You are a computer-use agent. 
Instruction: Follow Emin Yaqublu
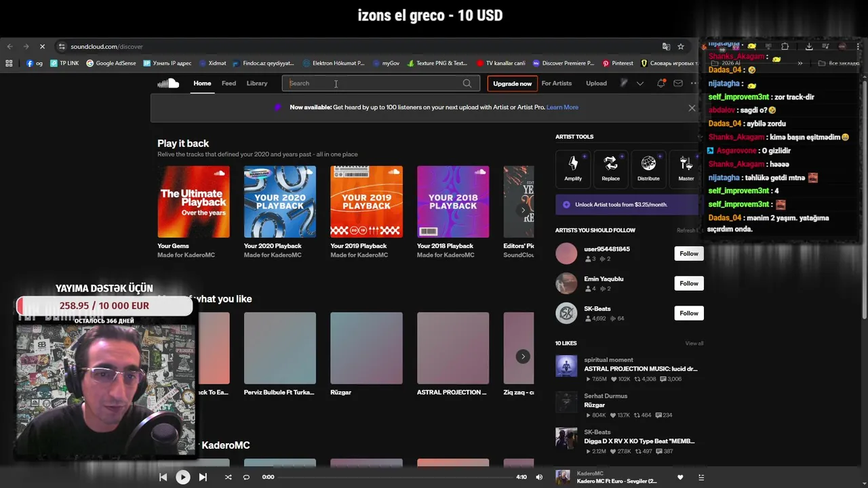[x=689, y=283]
